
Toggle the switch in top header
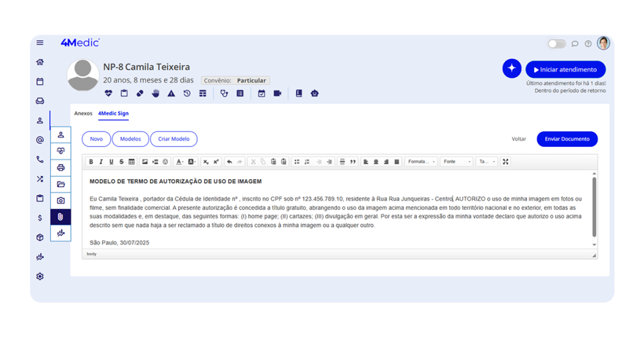[x=557, y=43]
